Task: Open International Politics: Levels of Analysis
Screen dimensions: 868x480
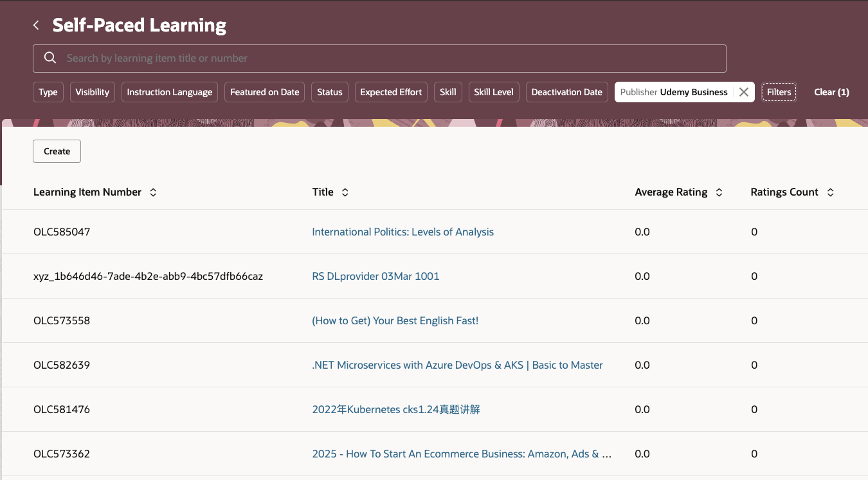Action: (x=402, y=232)
